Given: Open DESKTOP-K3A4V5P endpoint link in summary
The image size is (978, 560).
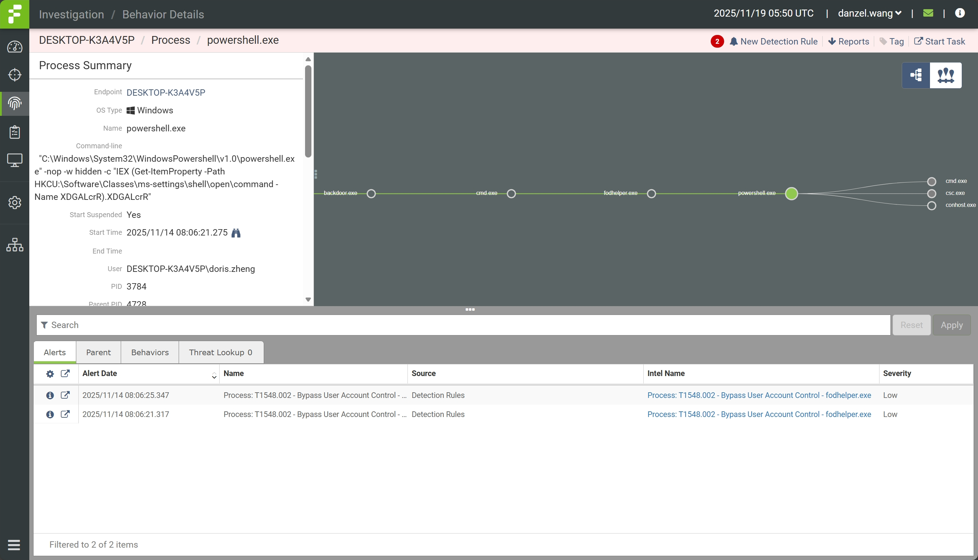Looking at the screenshot, I should tap(166, 93).
